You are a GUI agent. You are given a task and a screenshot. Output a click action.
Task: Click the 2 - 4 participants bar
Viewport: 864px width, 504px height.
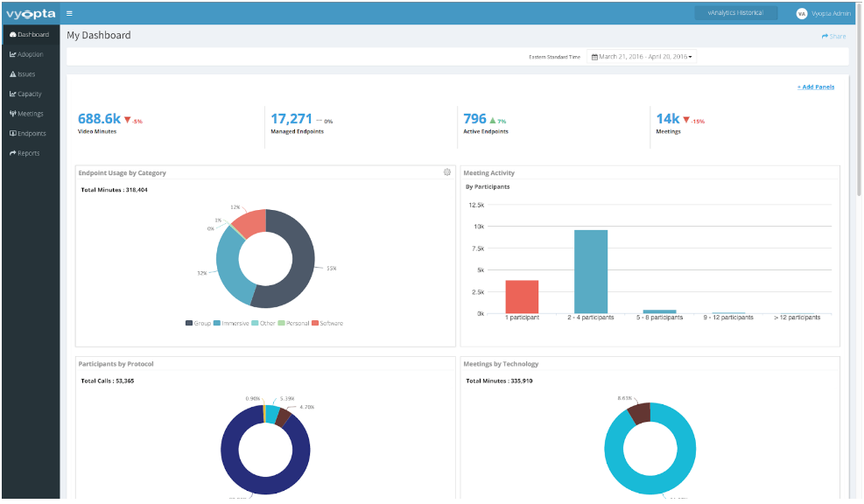click(591, 271)
